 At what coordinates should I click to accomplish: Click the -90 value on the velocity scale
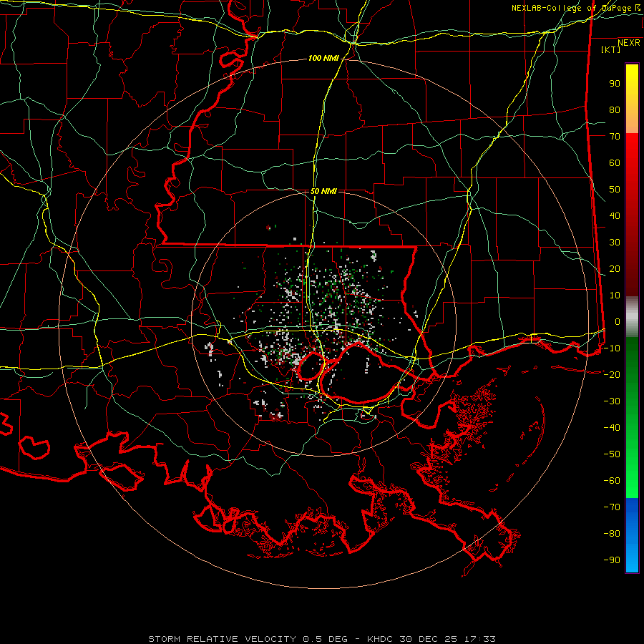[x=612, y=560]
